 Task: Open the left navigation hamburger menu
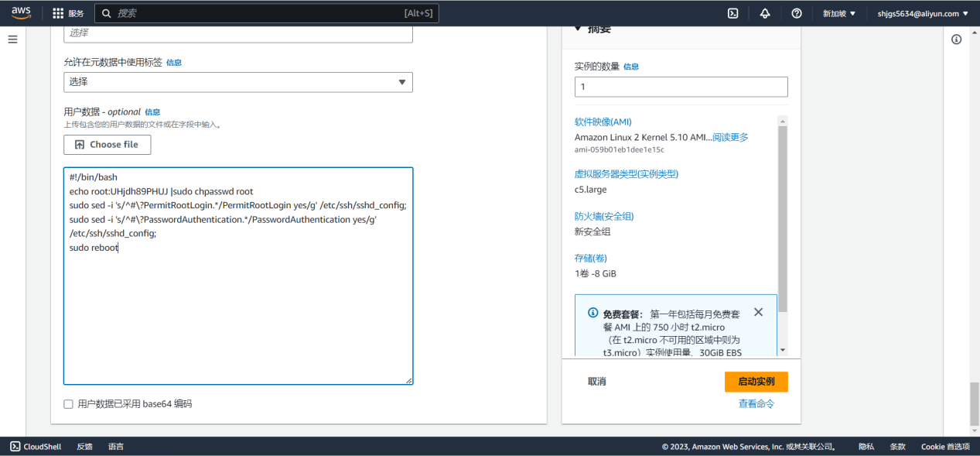click(x=12, y=39)
